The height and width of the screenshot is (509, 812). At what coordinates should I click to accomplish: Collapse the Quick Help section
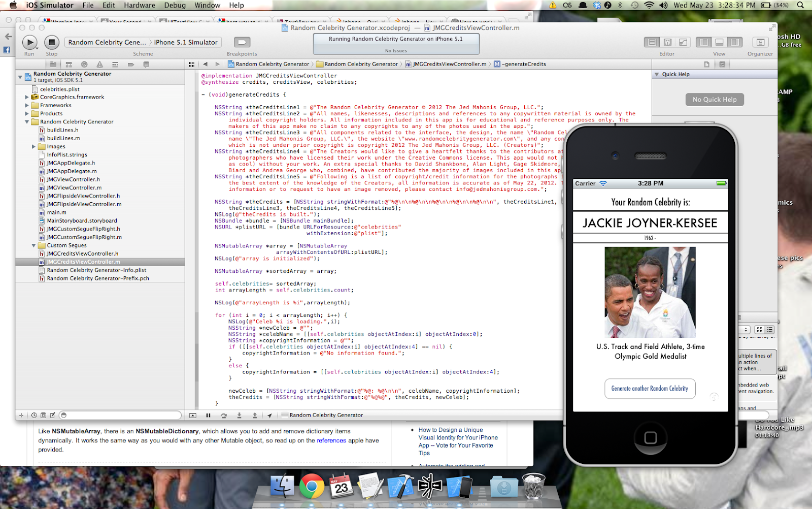click(657, 74)
